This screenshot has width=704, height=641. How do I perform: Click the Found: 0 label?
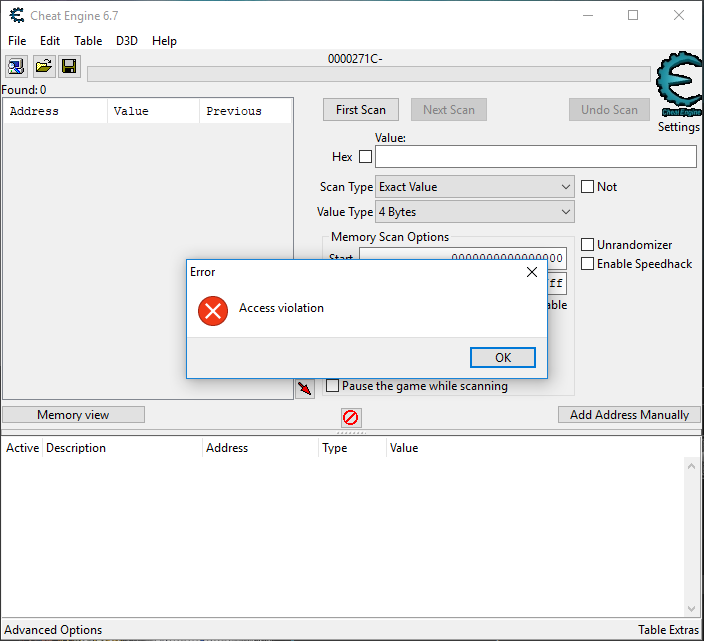tap(24, 90)
